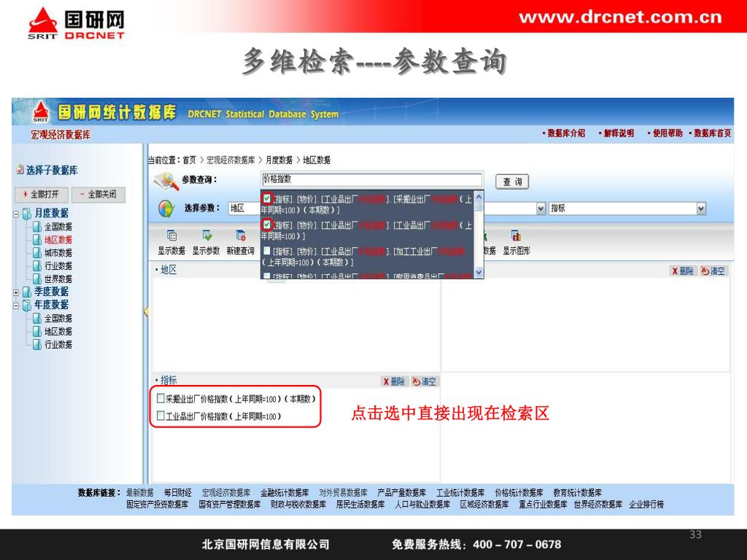This screenshot has width=747, height=560.
Task: Click 清空 in 地区 panel header
Action: point(713,271)
